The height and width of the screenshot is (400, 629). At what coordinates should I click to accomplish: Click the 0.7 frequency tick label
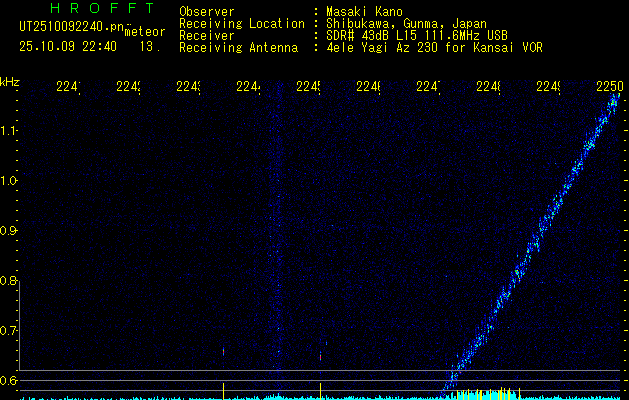tap(9, 330)
